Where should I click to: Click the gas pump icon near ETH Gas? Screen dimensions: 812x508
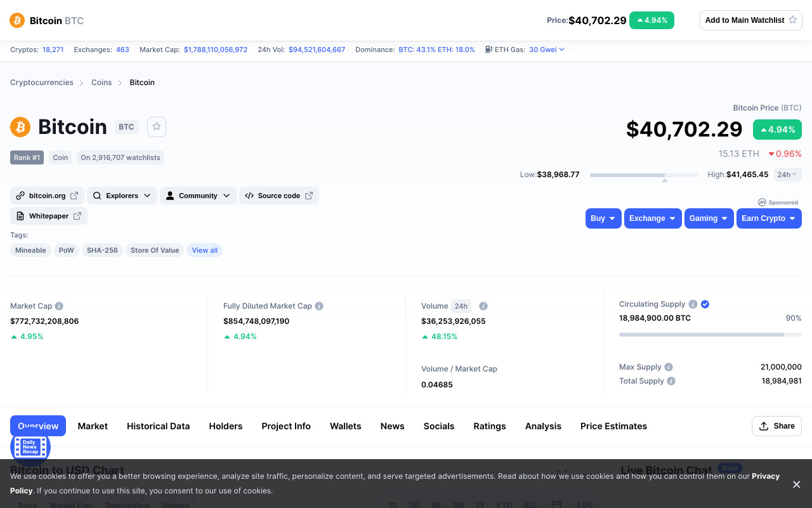point(488,50)
